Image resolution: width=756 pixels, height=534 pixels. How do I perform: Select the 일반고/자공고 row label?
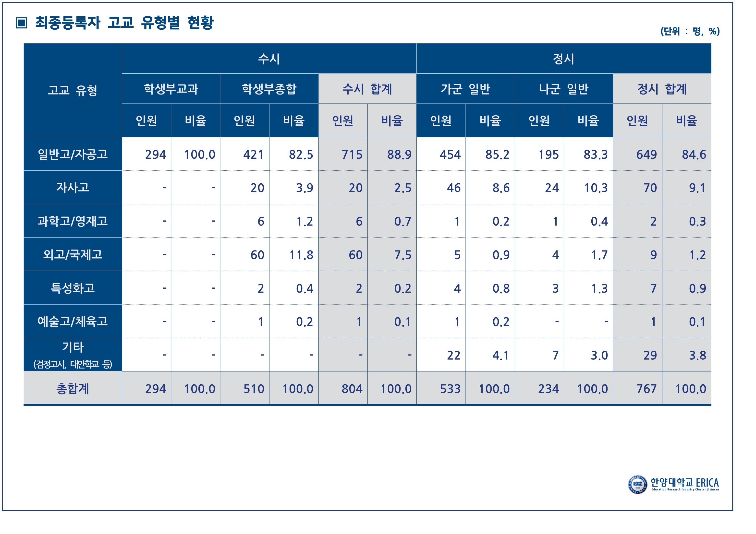tap(73, 154)
